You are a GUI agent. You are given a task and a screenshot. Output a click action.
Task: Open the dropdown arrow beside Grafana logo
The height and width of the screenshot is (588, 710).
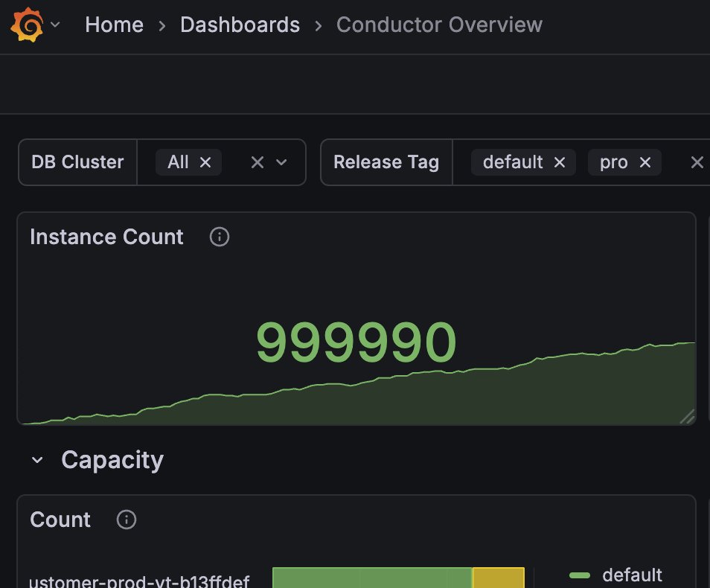click(x=55, y=25)
